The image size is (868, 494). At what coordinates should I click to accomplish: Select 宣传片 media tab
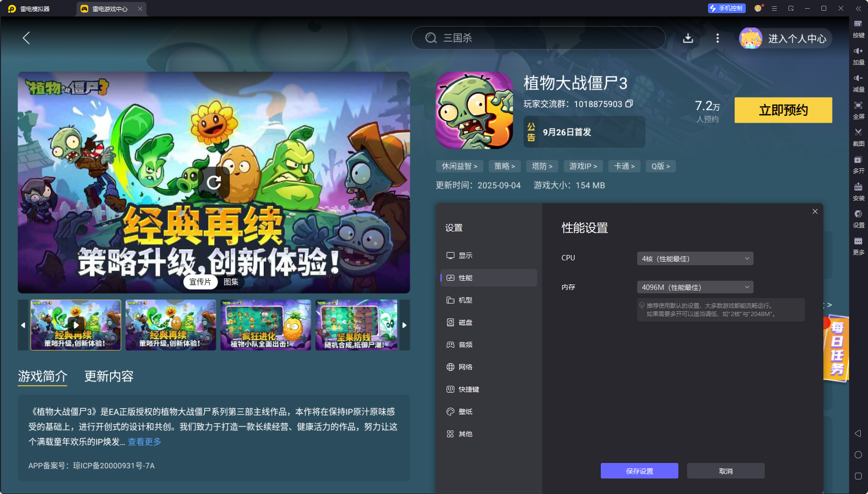200,282
